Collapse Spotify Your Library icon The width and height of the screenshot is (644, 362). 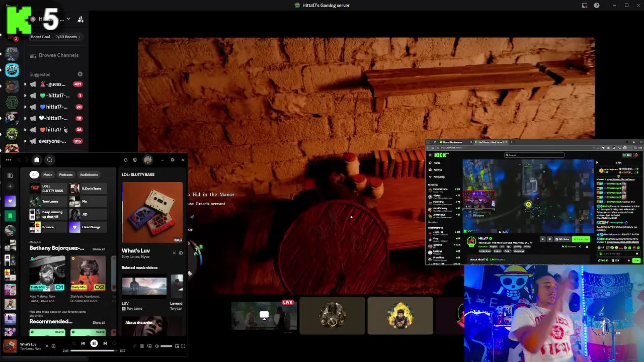tap(10, 175)
